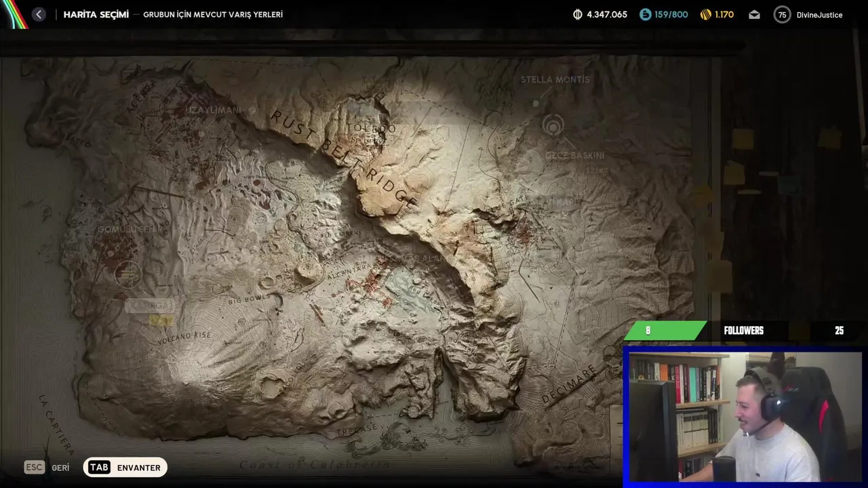Select the Gömülü Şehir destination label

131,229
